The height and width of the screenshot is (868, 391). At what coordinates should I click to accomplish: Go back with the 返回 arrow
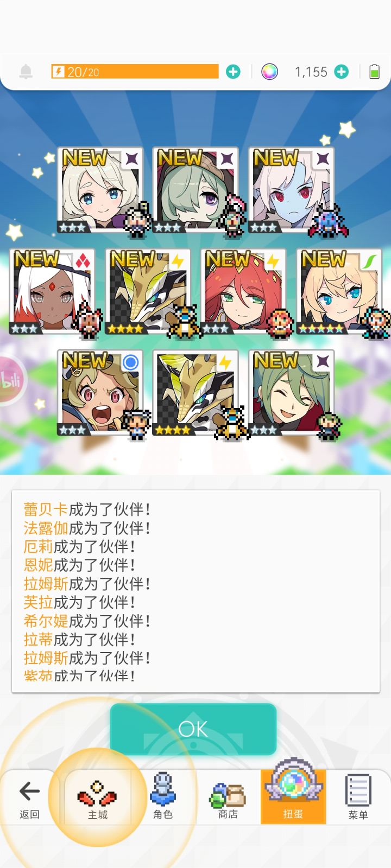[x=29, y=797]
